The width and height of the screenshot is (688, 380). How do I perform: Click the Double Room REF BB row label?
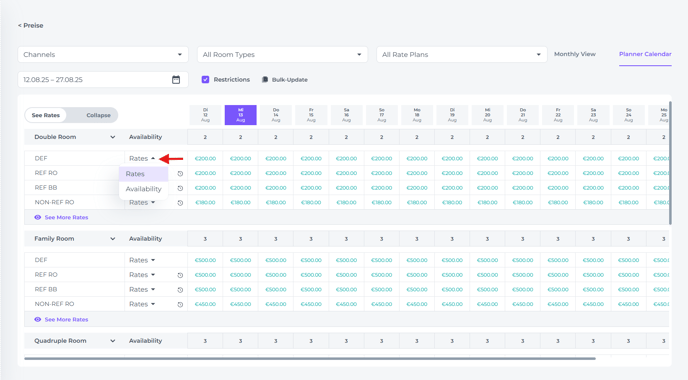[46, 188]
